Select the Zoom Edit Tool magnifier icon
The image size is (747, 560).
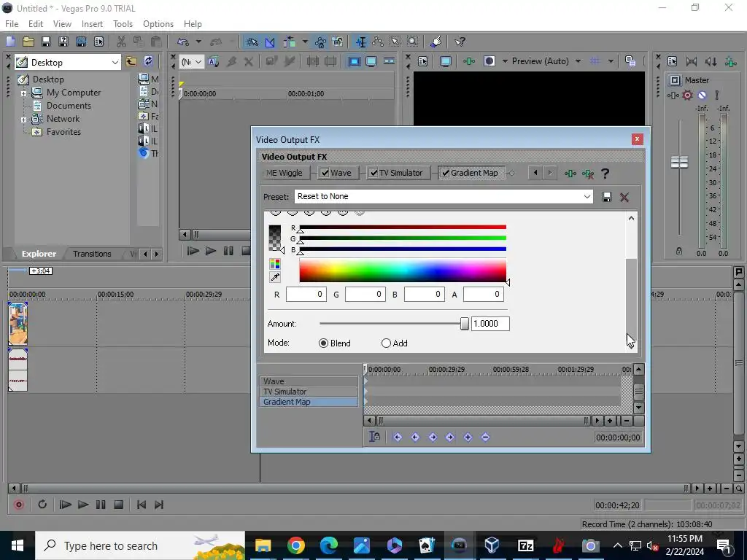click(x=413, y=42)
